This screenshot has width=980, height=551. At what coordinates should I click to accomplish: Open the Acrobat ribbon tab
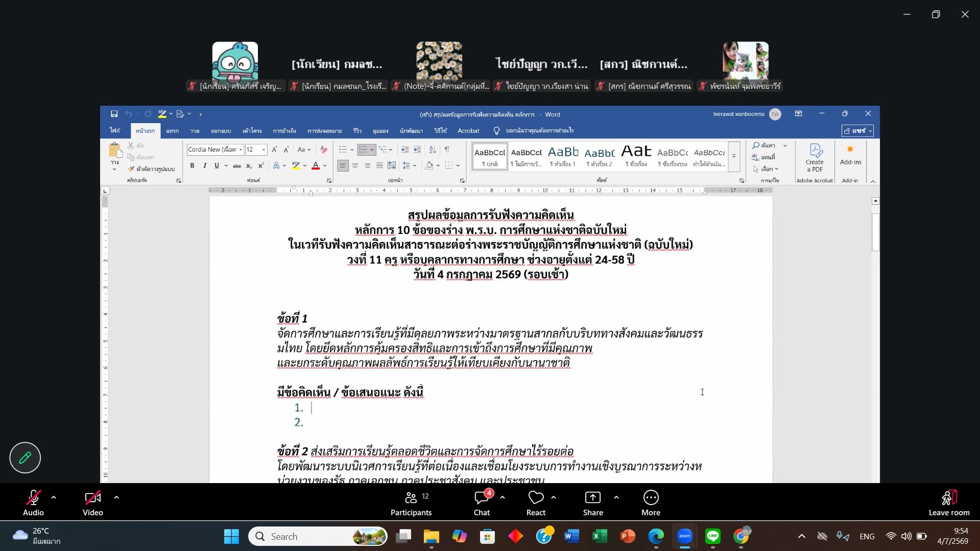pos(468,131)
